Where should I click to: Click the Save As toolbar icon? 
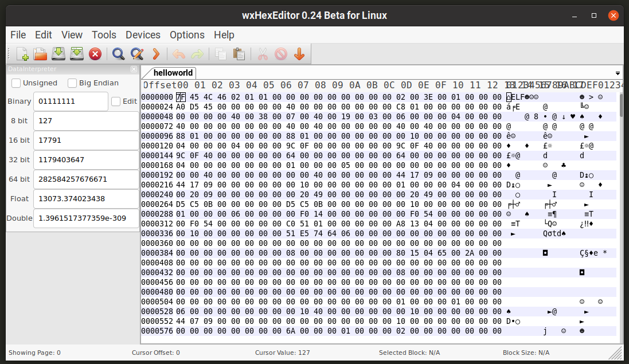(x=77, y=54)
